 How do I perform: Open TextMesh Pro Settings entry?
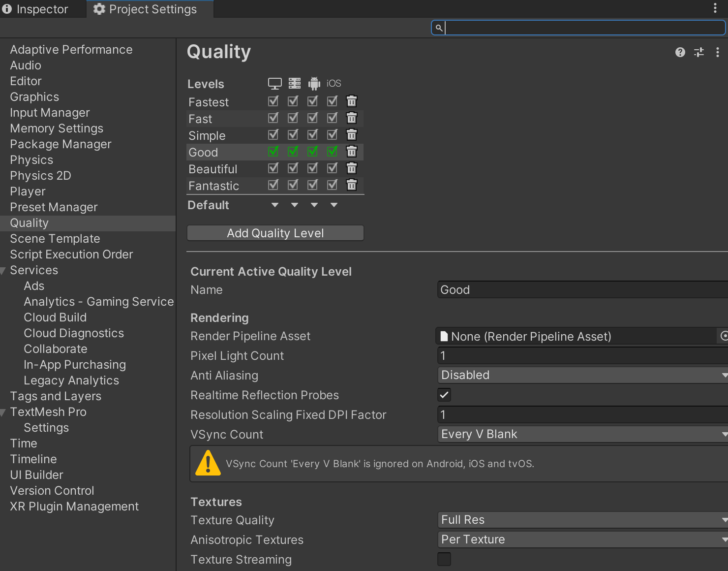[x=46, y=428]
